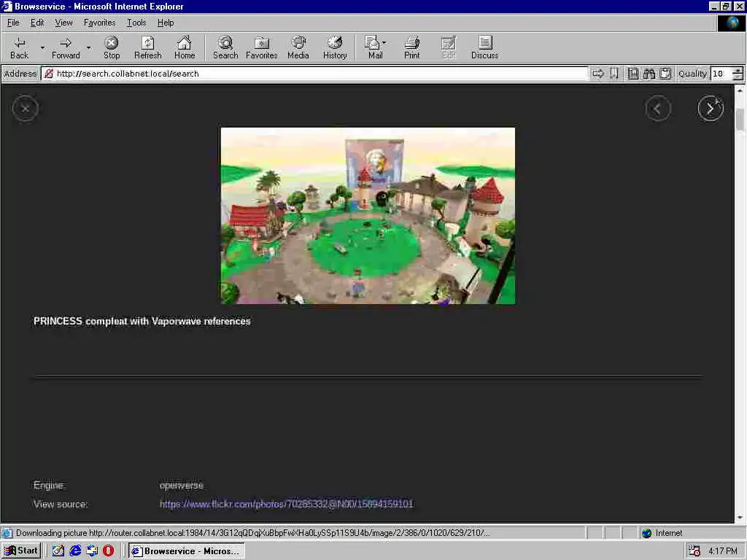747x560 pixels.
Task: Click the 'PRINCESS compleat with Vaporwave references' title
Action: 142,322
